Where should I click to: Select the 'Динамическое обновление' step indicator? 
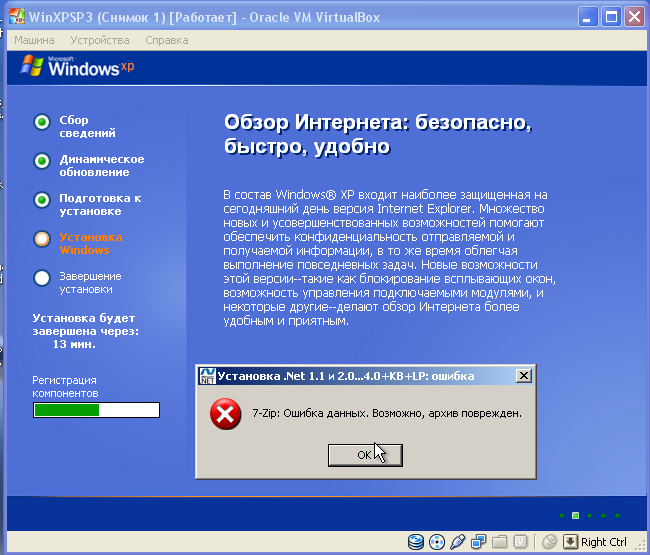(42, 161)
